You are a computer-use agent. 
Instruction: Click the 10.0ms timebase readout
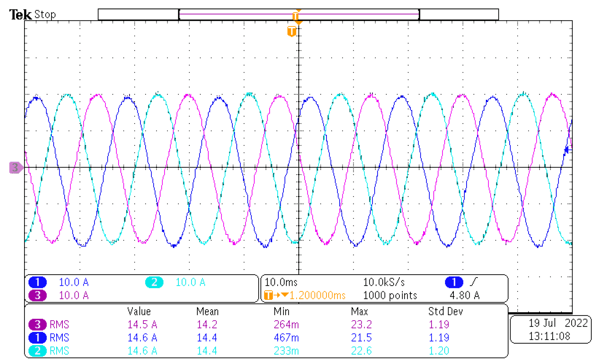pos(281,282)
